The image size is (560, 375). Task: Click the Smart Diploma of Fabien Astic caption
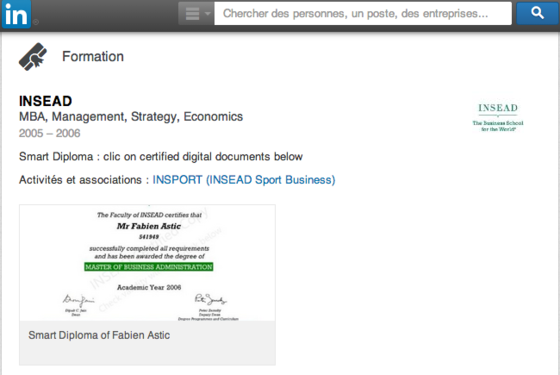[99, 335]
